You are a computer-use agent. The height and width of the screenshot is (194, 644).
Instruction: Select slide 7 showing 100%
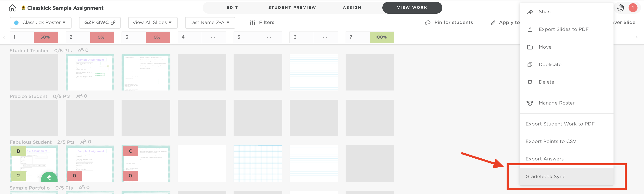[x=370, y=37]
